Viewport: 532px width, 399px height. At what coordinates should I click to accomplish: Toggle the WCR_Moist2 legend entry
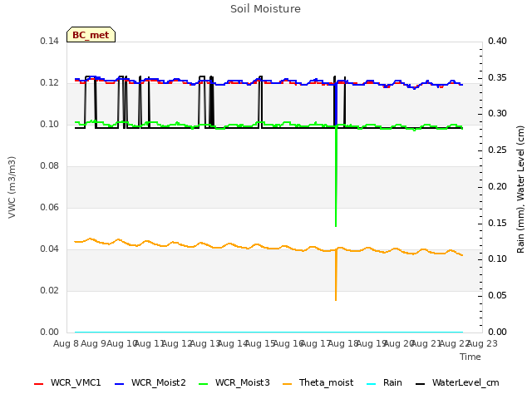coord(150,382)
